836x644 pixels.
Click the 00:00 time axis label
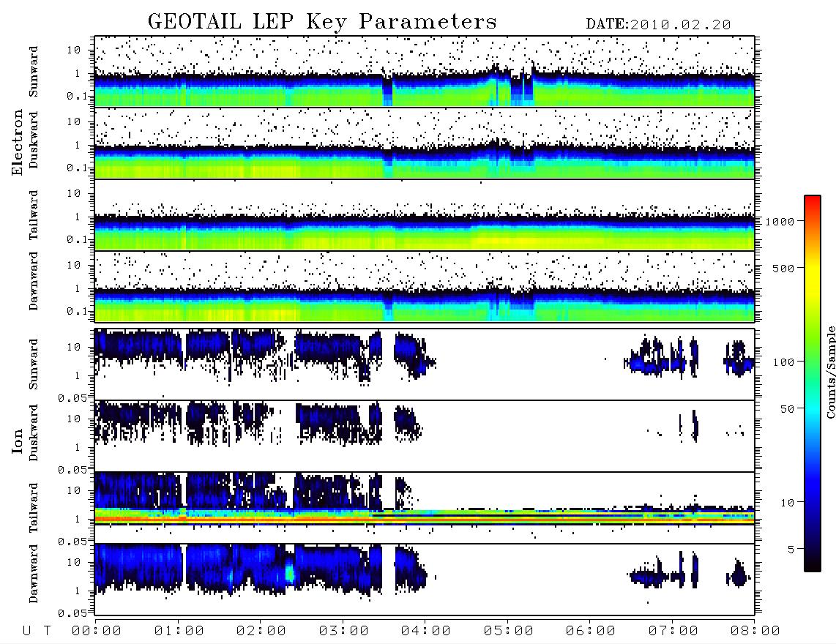tap(97, 631)
